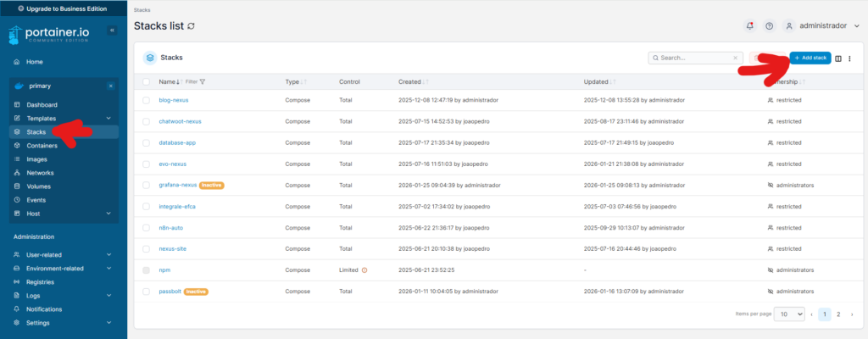Click the Name column filter funnel icon
The width and height of the screenshot is (868, 339).
pos(203,82)
